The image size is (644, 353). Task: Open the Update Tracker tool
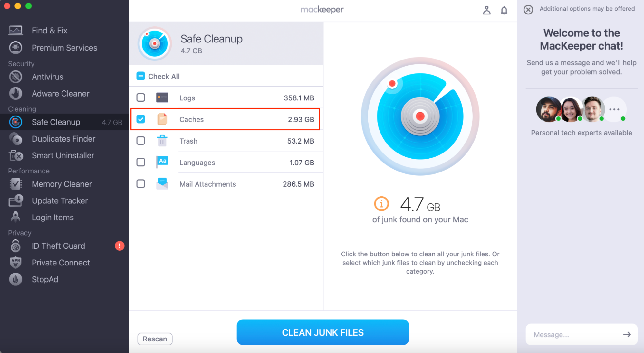click(60, 200)
